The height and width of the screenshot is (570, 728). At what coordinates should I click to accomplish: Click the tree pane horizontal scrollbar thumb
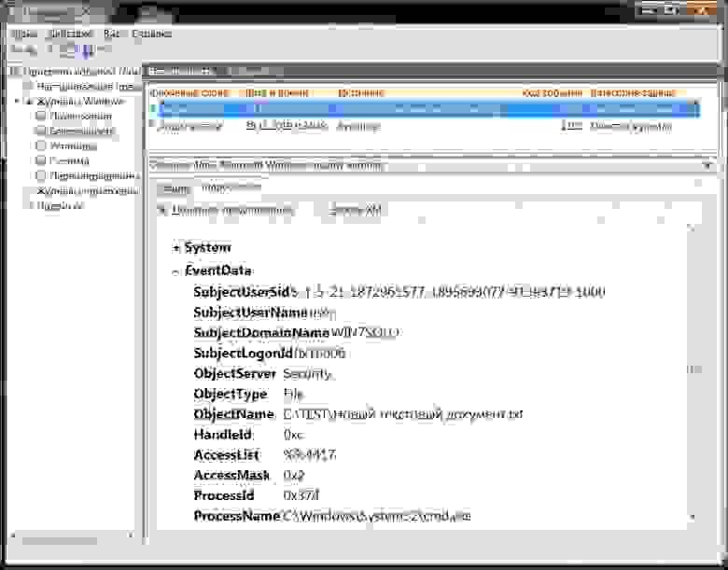[x=60, y=541]
